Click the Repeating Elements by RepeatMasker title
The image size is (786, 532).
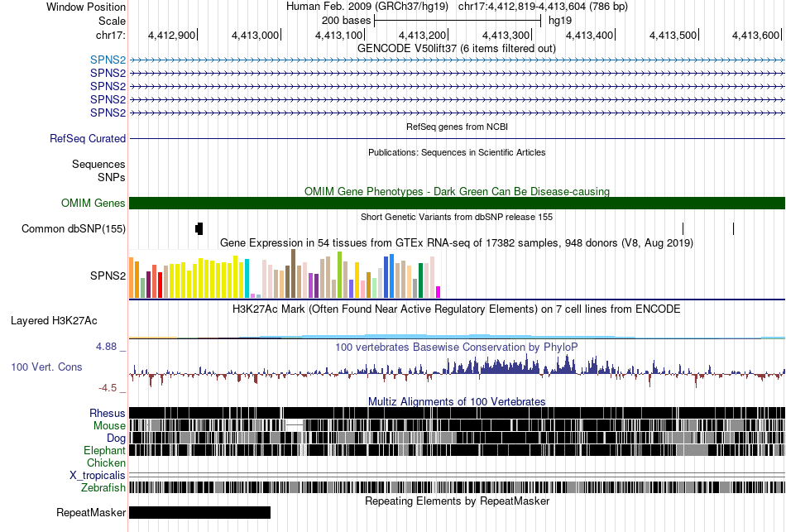click(x=457, y=501)
